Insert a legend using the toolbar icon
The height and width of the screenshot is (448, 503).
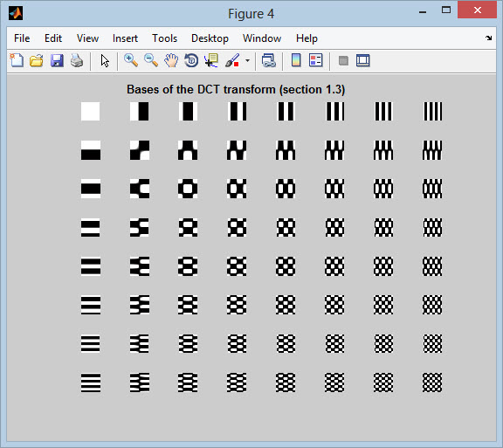pyautogui.click(x=315, y=60)
